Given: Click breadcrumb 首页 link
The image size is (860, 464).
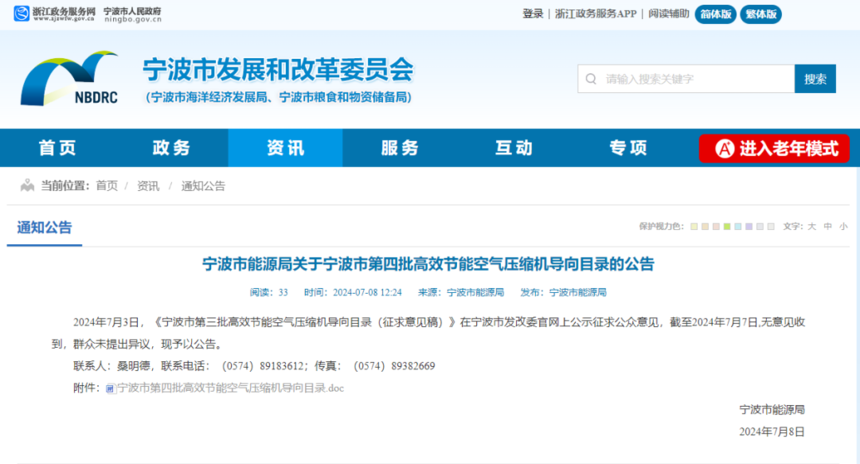Looking at the screenshot, I should point(107,186).
